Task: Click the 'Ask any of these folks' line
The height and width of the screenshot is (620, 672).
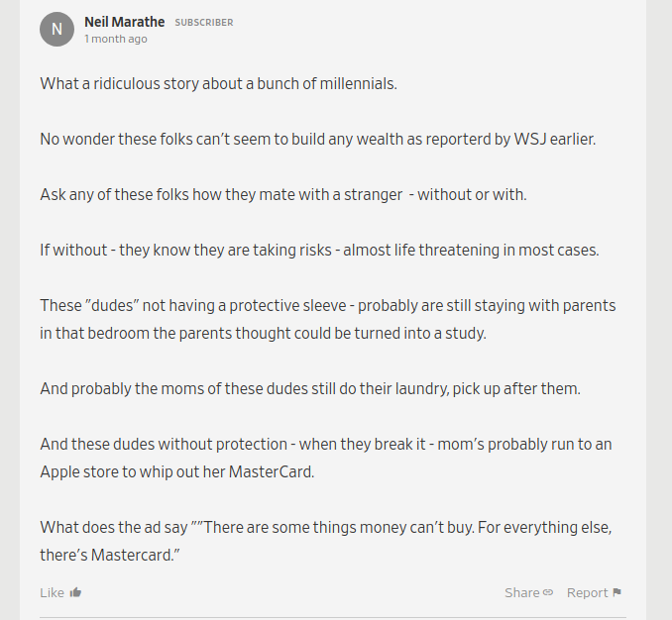Action: [x=283, y=195]
